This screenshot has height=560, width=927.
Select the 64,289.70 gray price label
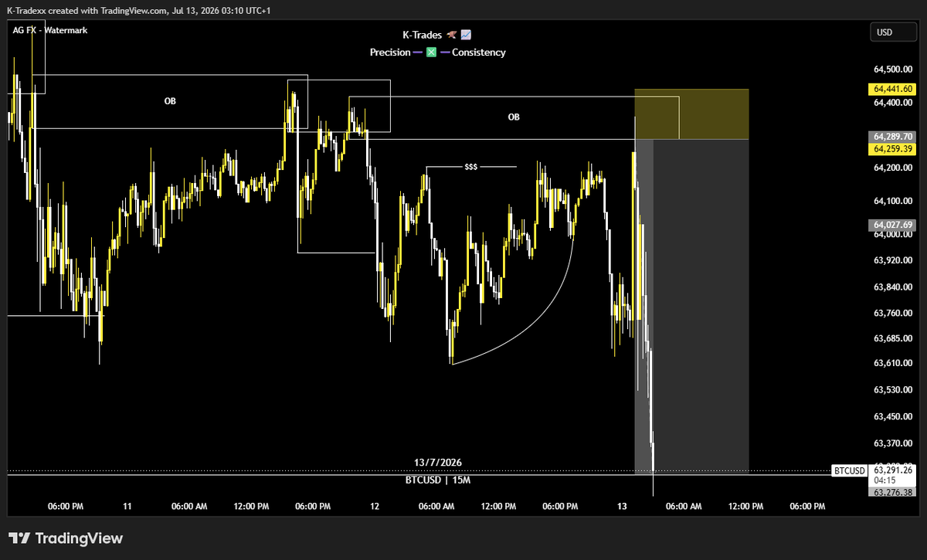tap(892, 136)
